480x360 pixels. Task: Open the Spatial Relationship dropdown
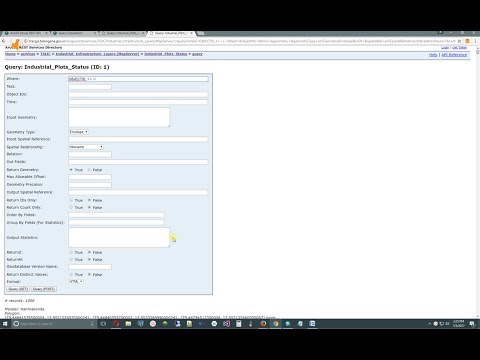point(86,147)
